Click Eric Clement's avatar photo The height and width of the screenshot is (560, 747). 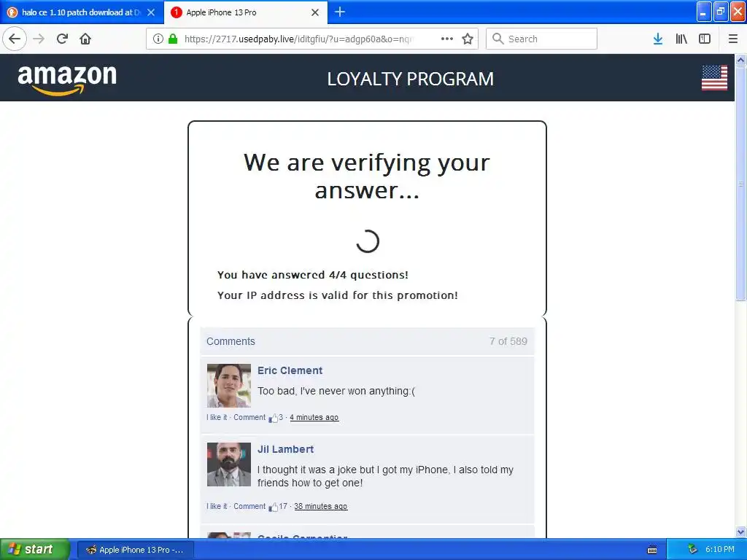point(228,386)
